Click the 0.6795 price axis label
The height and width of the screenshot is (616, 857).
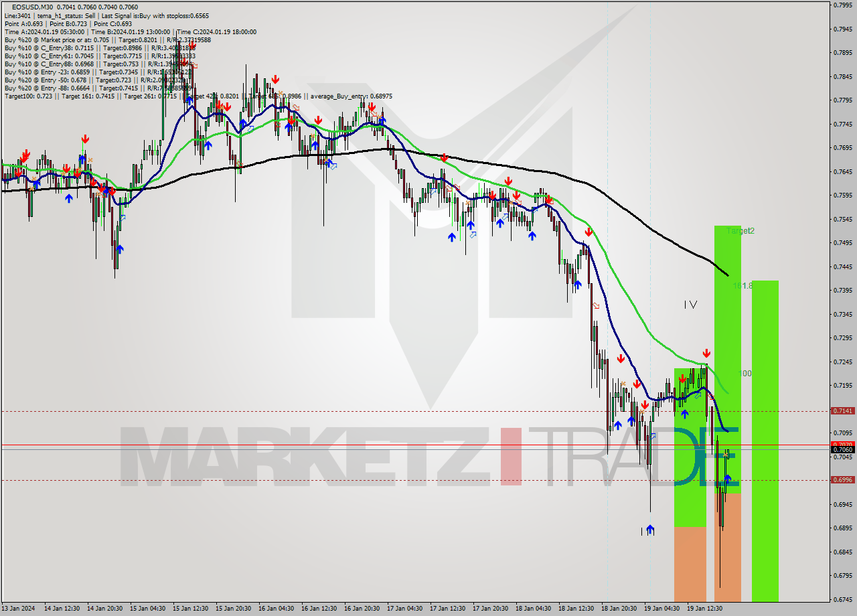tap(842, 576)
